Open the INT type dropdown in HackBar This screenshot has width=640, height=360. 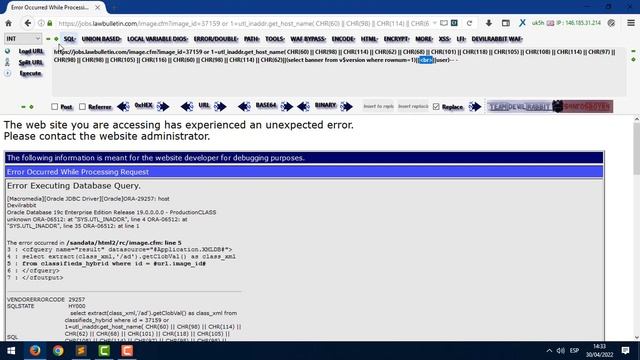[x=23, y=39]
